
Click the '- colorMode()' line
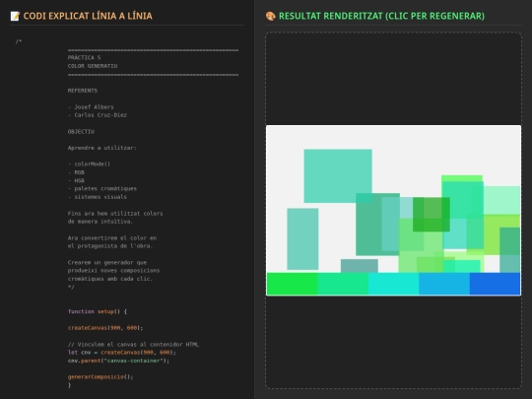[x=89, y=165]
